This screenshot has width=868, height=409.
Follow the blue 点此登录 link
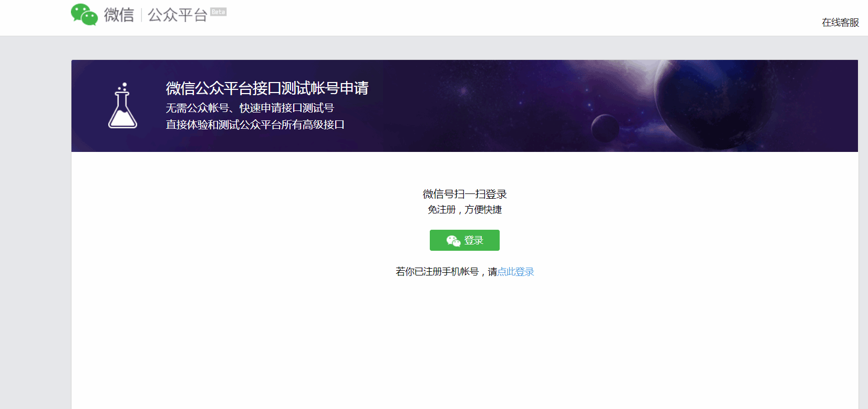(515, 272)
